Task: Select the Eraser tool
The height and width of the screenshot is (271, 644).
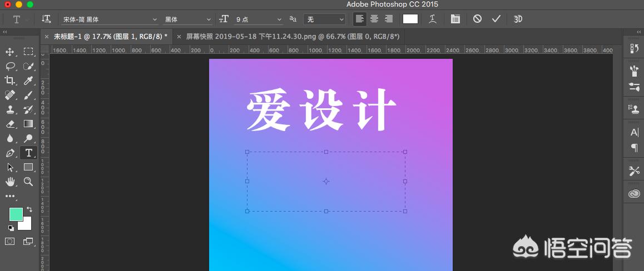Action: point(10,124)
